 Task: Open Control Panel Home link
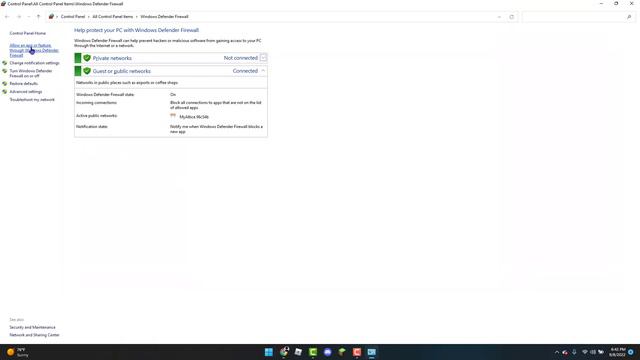(27, 33)
